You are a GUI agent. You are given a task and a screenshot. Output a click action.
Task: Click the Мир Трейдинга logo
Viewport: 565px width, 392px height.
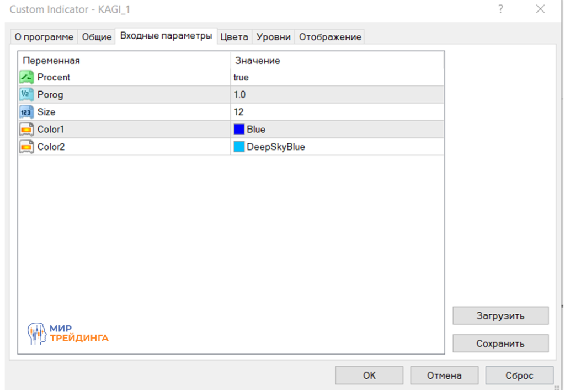click(68, 333)
